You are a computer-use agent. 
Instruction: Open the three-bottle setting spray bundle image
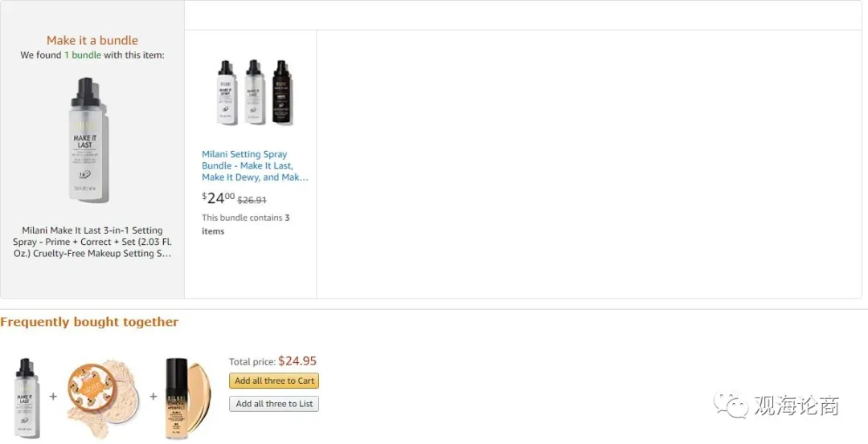click(255, 92)
